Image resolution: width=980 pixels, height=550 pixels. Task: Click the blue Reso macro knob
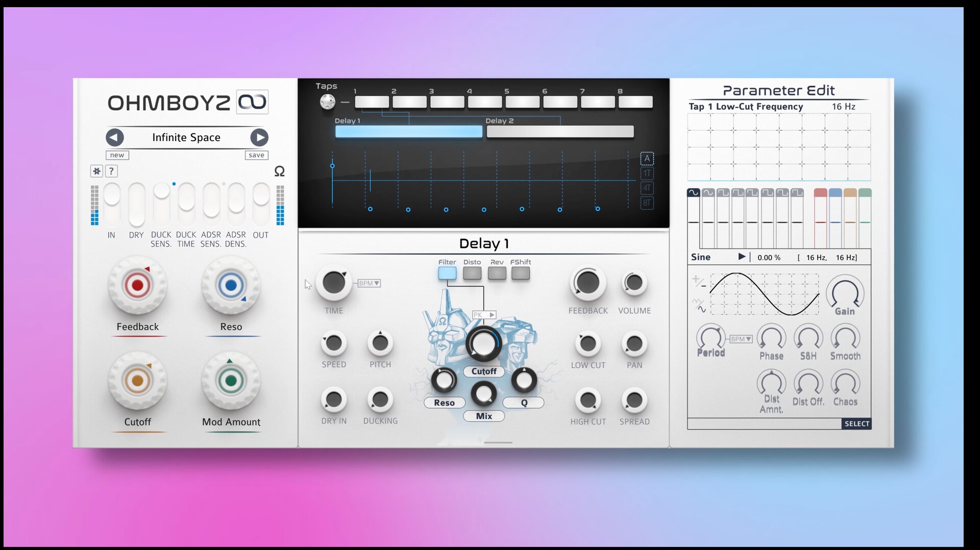tap(231, 285)
